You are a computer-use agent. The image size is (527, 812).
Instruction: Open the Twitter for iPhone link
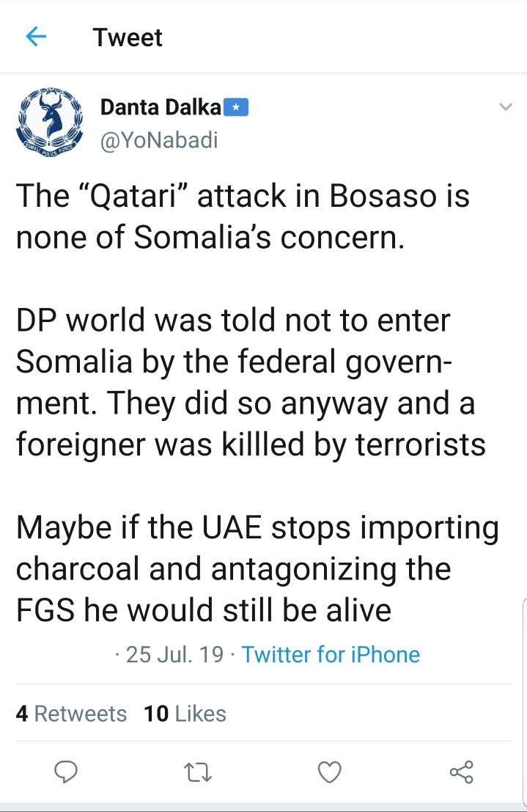(331, 654)
